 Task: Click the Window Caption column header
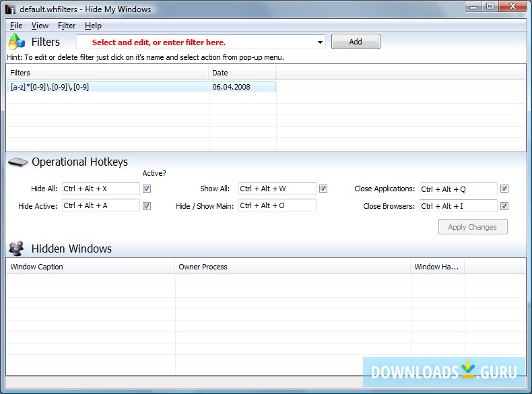(x=91, y=267)
